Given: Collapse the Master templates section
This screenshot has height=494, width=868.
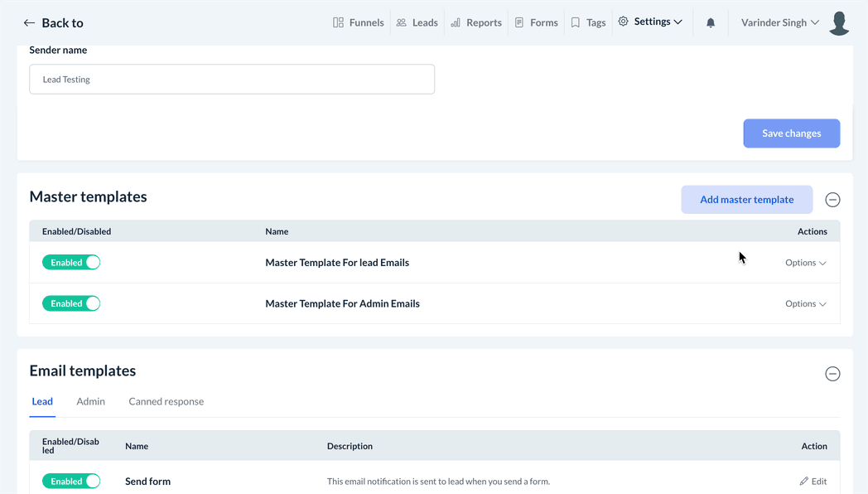Looking at the screenshot, I should coord(832,200).
